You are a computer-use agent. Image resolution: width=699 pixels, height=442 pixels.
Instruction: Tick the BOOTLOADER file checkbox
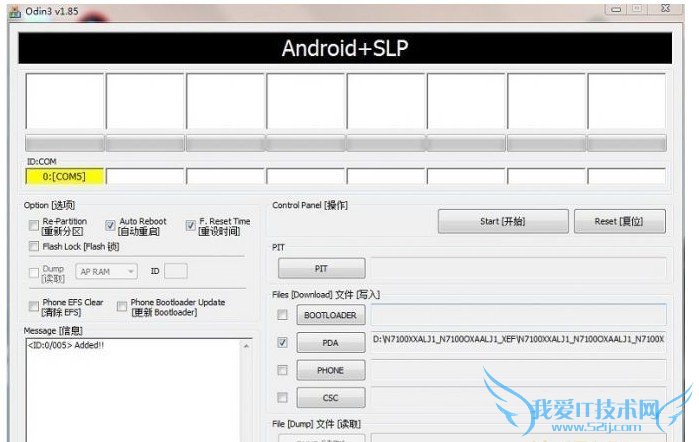pyautogui.click(x=282, y=315)
